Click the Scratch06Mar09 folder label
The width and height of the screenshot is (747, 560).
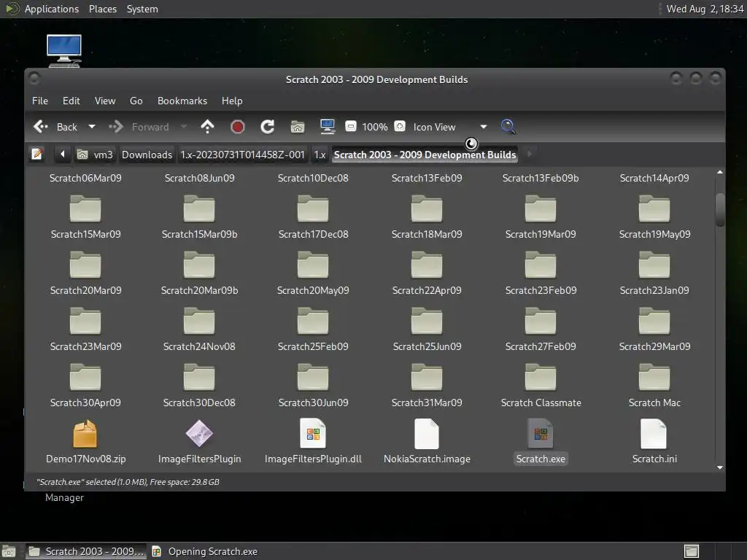(x=85, y=178)
